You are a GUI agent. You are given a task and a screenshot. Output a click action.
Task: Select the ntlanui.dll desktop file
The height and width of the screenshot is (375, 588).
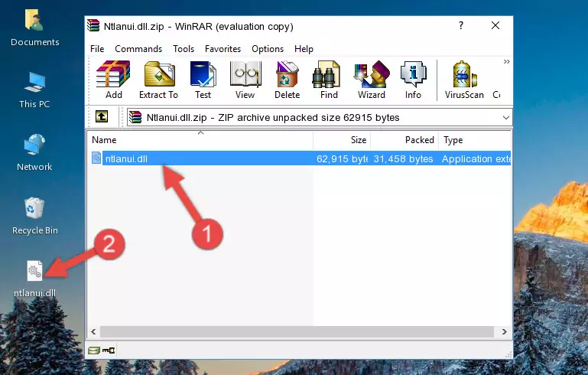(x=34, y=279)
